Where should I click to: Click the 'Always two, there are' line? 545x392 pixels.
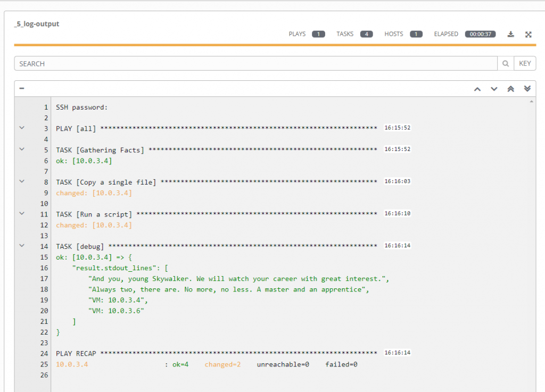(229, 289)
